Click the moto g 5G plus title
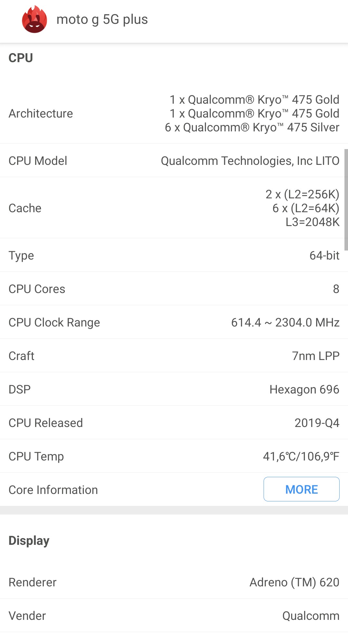The image size is (348, 644). 102,20
